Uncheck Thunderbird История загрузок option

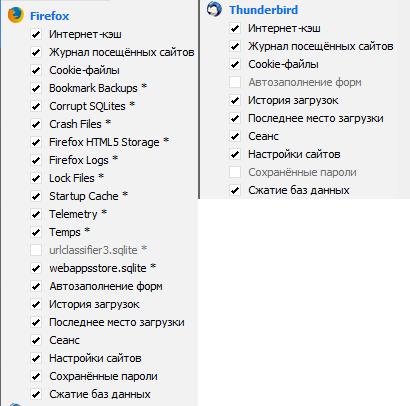pos(235,100)
